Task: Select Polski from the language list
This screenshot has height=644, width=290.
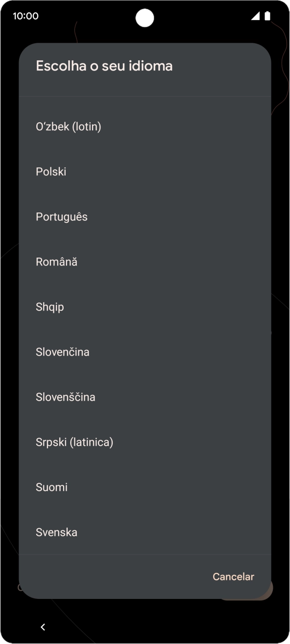Action: tap(51, 171)
